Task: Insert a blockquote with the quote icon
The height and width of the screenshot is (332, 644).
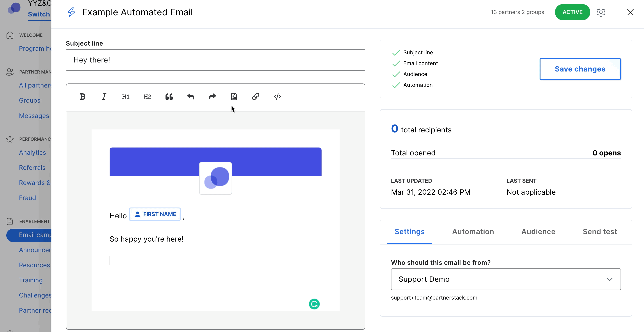Action: click(169, 97)
